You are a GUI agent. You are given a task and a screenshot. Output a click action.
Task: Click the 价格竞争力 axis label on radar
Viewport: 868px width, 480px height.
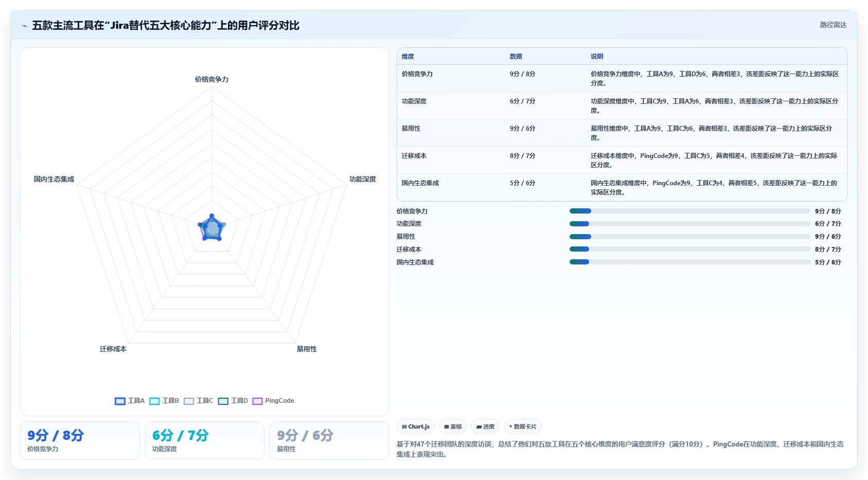pos(211,79)
